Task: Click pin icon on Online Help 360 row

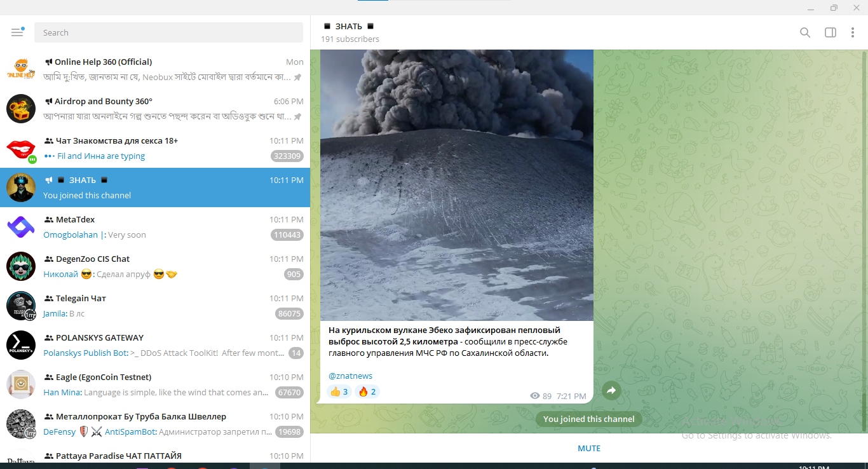Action: pos(297,78)
